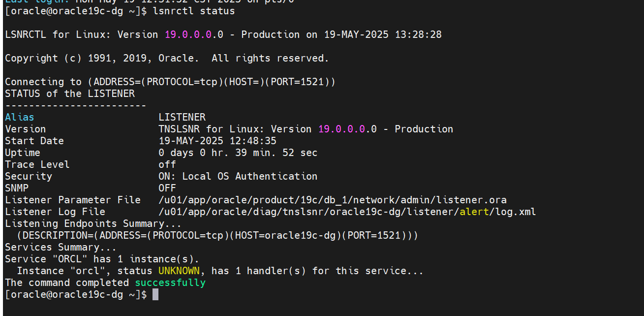Click "ON: Local OS Authentication" value
This screenshot has width=644, height=316.
(x=238, y=176)
